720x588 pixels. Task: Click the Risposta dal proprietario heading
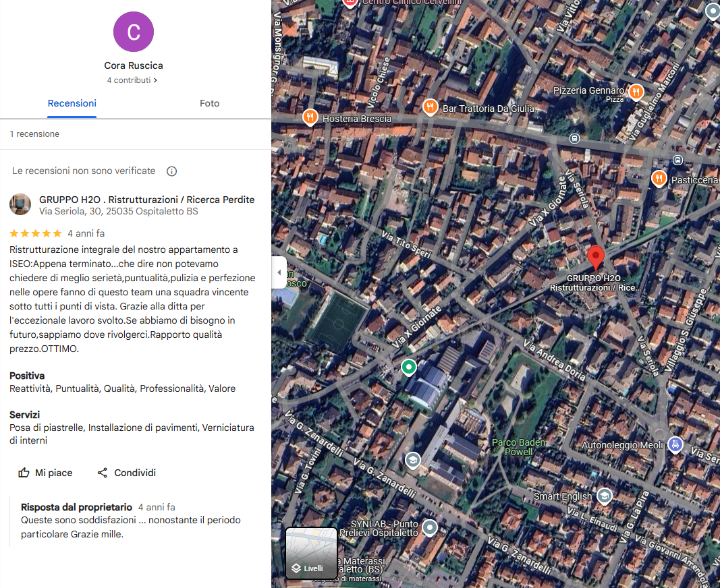pos(76,507)
